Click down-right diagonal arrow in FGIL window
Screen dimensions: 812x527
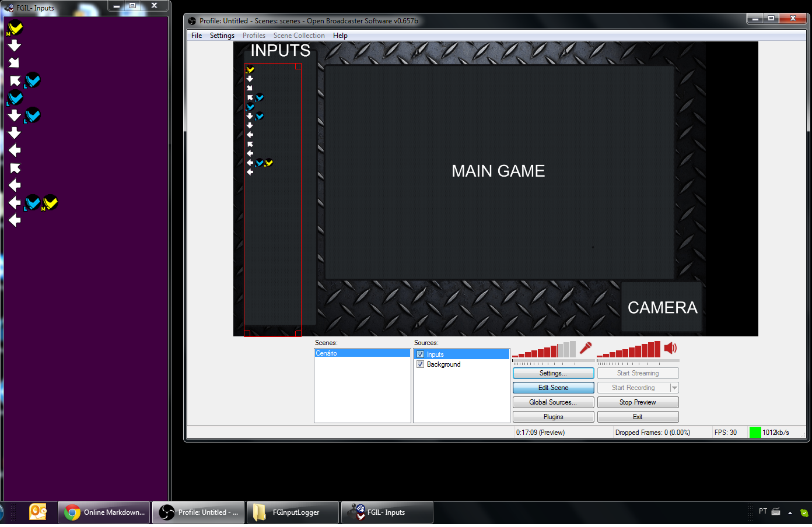click(x=15, y=62)
